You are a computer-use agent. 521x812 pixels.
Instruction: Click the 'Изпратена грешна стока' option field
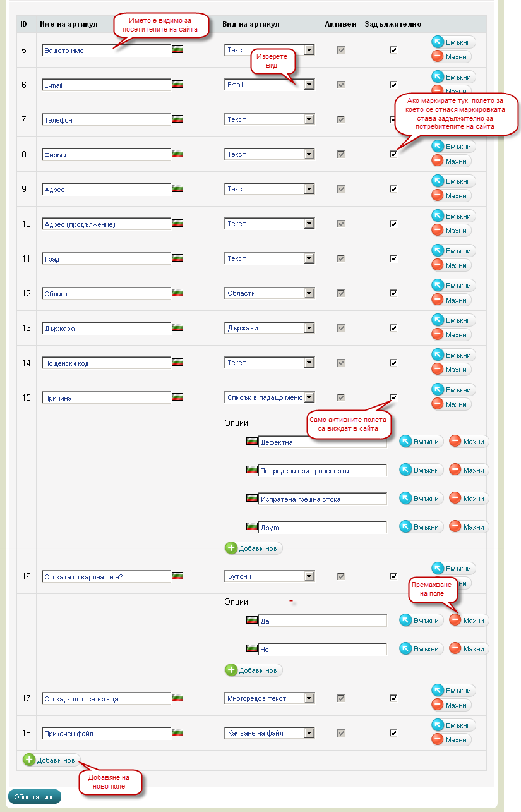(x=322, y=499)
